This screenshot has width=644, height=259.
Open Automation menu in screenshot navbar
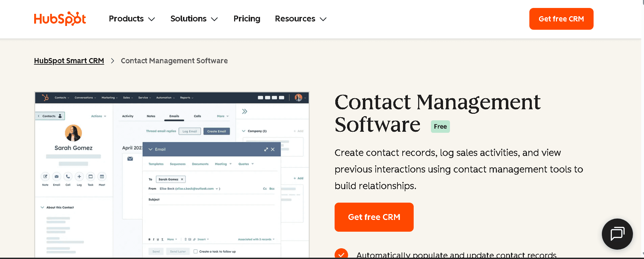click(165, 98)
